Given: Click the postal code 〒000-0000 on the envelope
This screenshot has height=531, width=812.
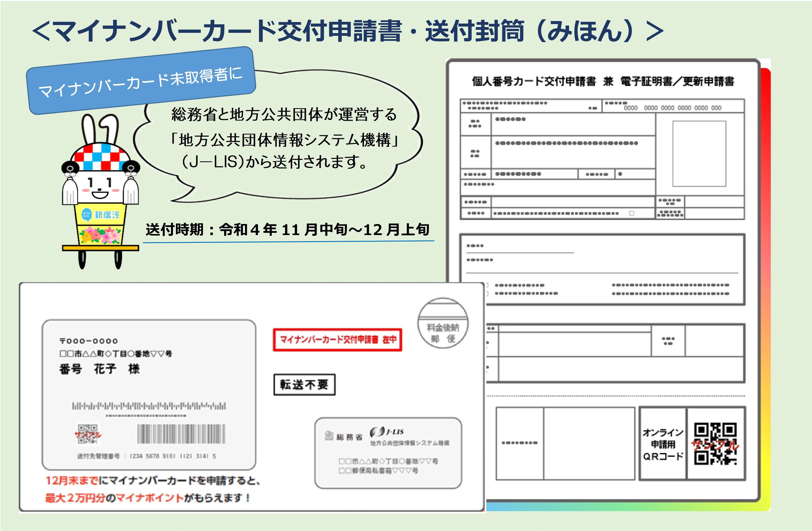Looking at the screenshot, I should 88,341.
